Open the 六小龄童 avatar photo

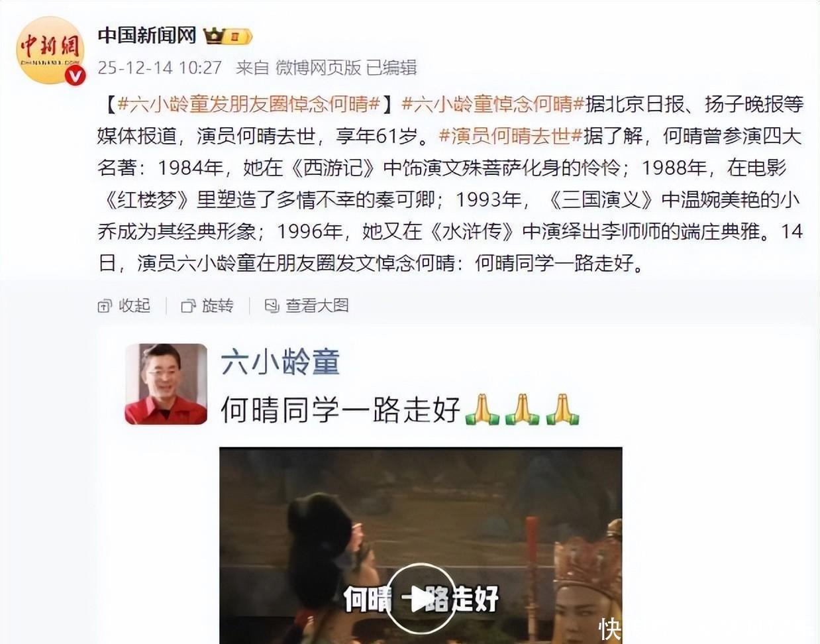(166, 384)
